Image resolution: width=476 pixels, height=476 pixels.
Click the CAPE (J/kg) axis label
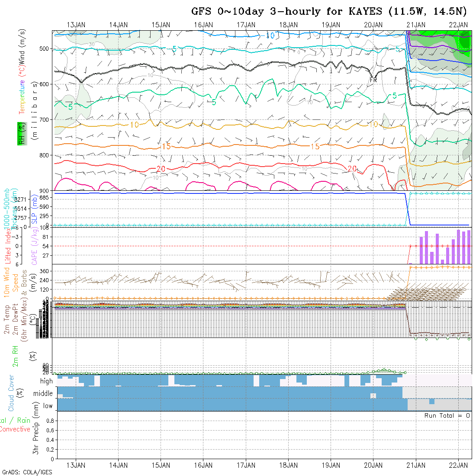[34, 245]
